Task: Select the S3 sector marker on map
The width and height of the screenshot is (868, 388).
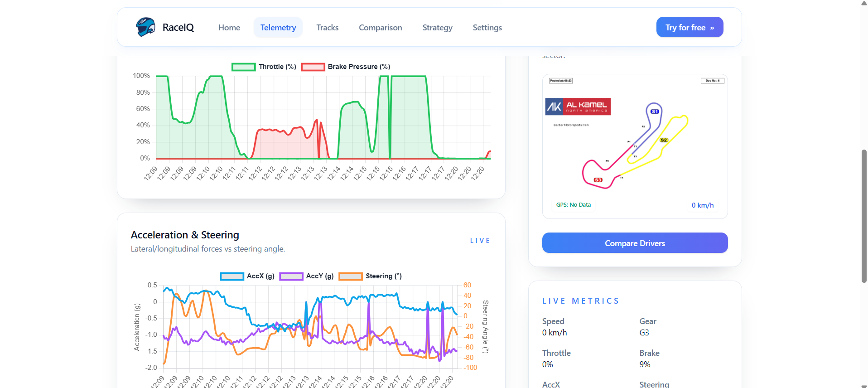Action: click(598, 180)
